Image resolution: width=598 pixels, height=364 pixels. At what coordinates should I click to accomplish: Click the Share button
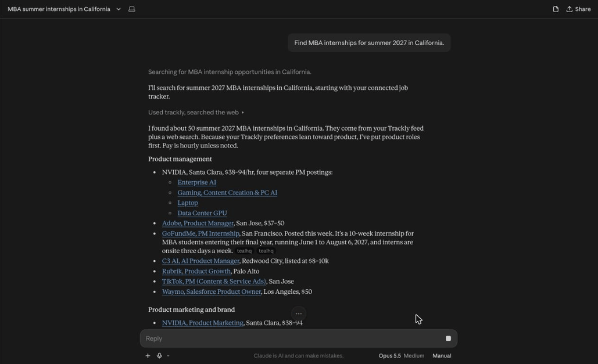[579, 9]
